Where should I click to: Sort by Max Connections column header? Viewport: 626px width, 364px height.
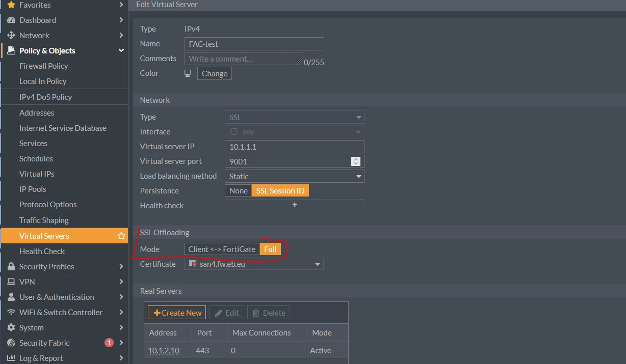pos(267,333)
